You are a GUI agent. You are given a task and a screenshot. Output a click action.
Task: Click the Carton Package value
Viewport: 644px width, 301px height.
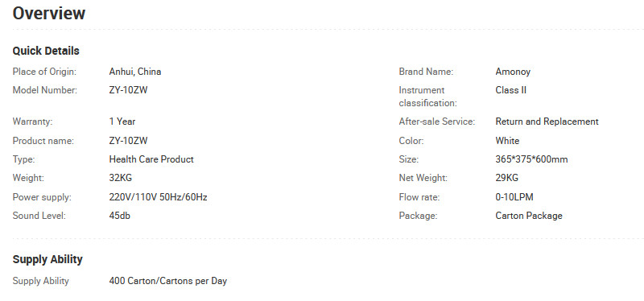point(529,216)
